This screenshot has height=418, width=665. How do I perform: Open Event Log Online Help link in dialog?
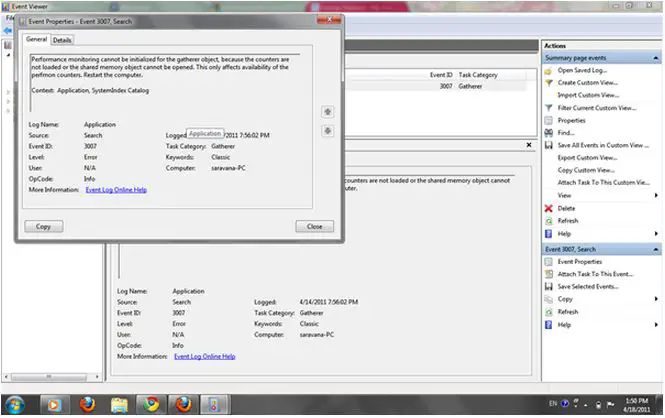(x=116, y=189)
